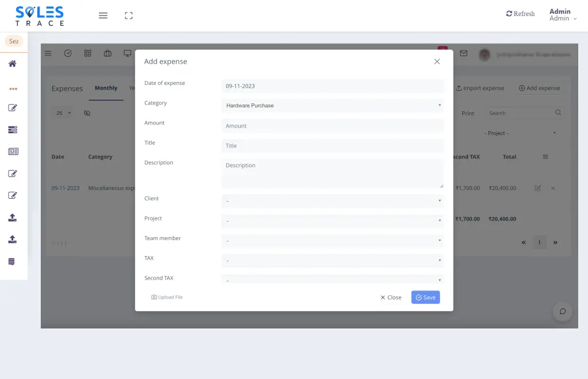Screen dimensions: 588x379
Task: Go to the next page with »
Action: pos(555,242)
